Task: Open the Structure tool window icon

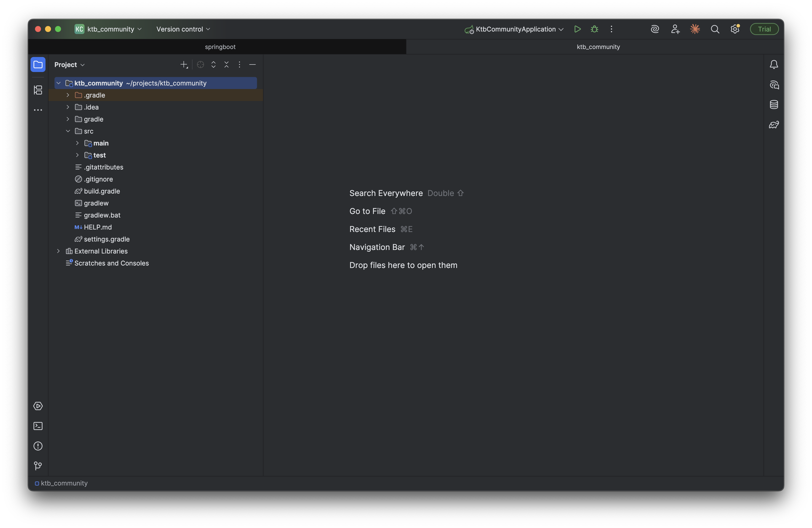Action: click(38, 90)
